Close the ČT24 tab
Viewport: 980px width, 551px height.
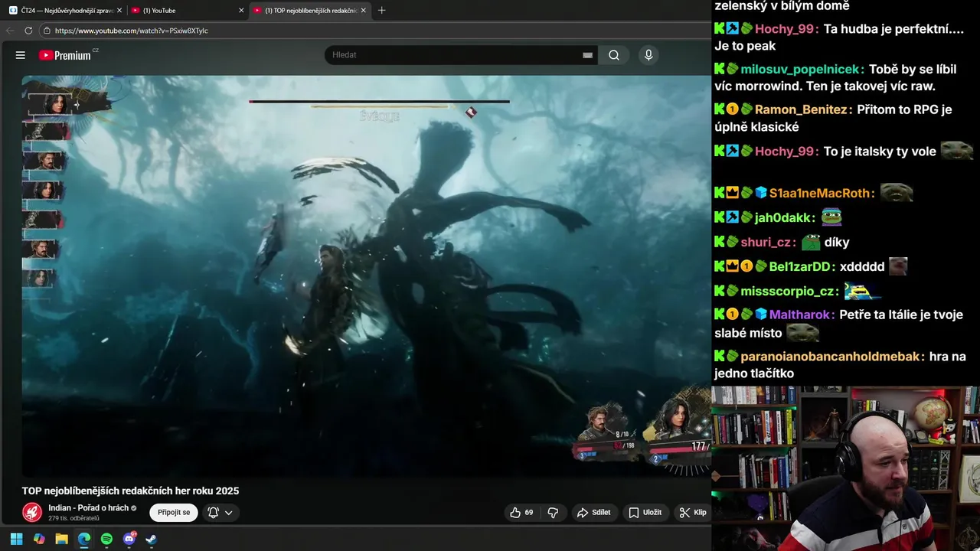pyautogui.click(x=119, y=10)
